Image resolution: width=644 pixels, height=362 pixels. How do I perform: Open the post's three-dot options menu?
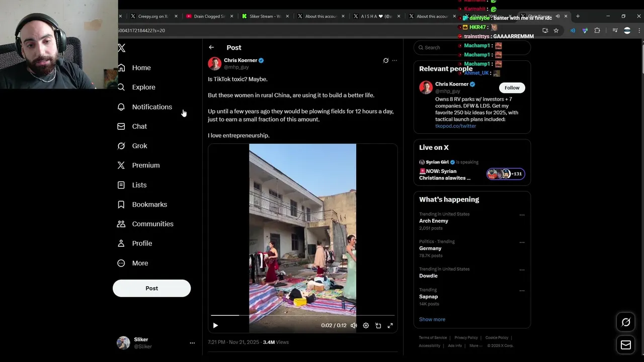tap(394, 60)
